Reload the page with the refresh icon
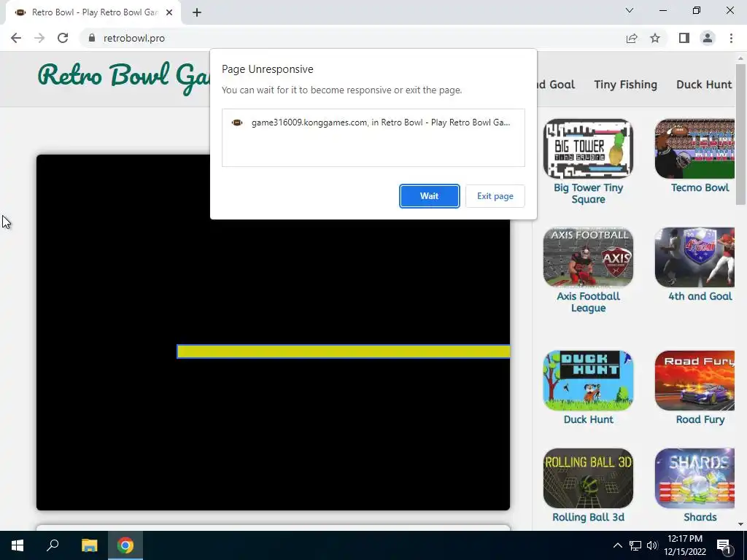This screenshot has width=747, height=560. coord(63,38)
